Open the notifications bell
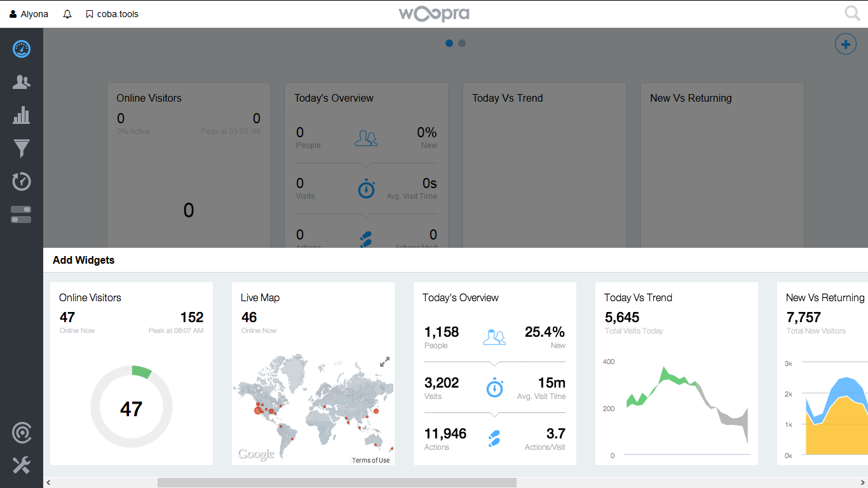 click(67, 14)
